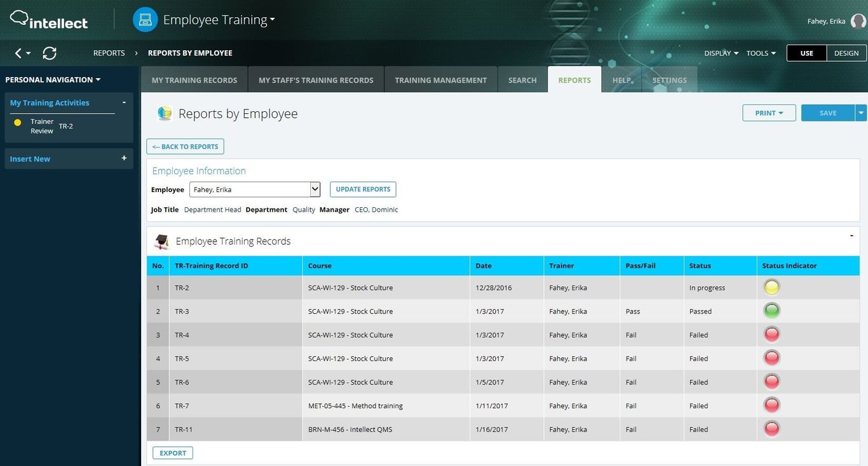
Task: Open the DISPLAY dropdown
Action: (721, 53)
